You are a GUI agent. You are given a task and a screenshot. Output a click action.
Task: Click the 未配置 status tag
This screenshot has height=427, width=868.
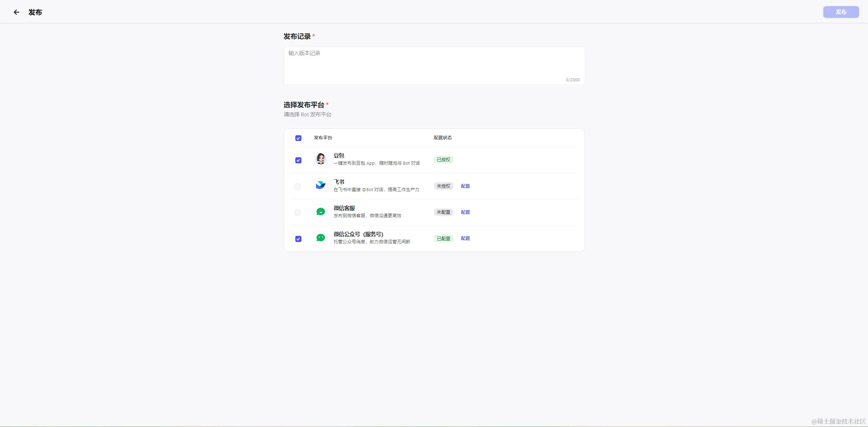coord(443,212)
